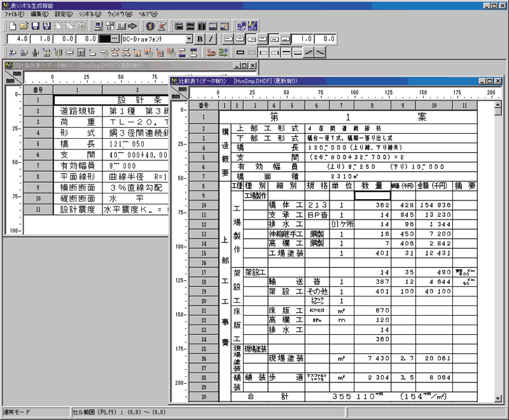Click the black color swatch
Image resolution: width=509 pixels, height=420 pixels.
tap(104, 39)
